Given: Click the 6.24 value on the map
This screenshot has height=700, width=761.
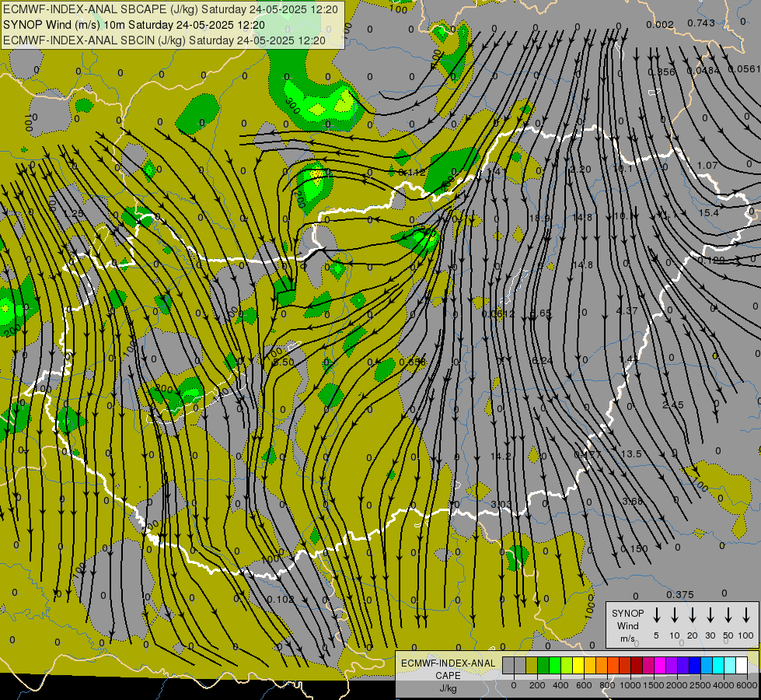Looking at the screenshot, I should [x=542, y=360].
